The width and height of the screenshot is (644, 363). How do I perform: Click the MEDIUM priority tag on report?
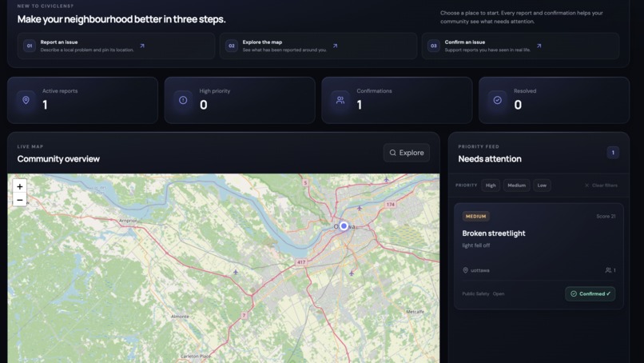pos(476,216)
